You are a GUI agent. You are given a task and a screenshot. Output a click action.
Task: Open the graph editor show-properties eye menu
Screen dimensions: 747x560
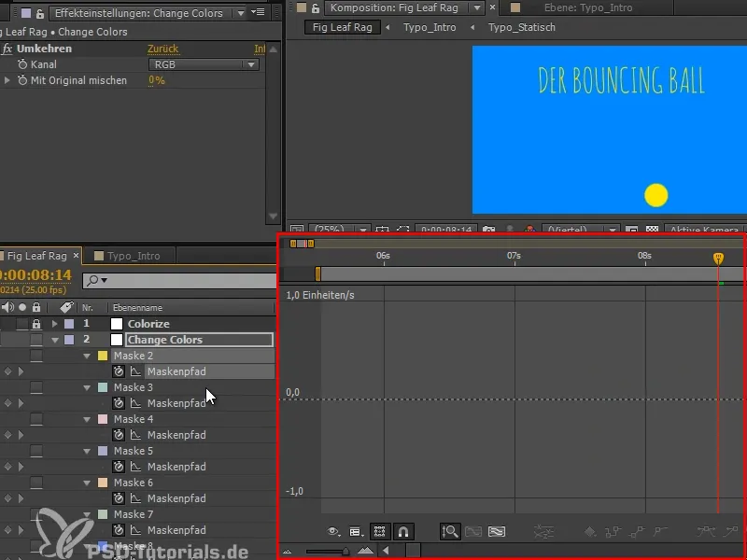coord(333,531)
